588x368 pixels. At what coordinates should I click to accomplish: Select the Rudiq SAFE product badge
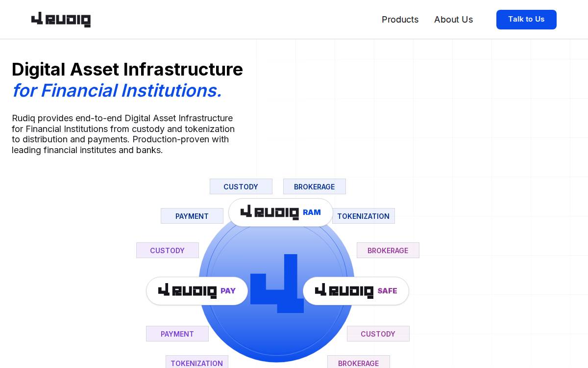click(x=356, y=291)
